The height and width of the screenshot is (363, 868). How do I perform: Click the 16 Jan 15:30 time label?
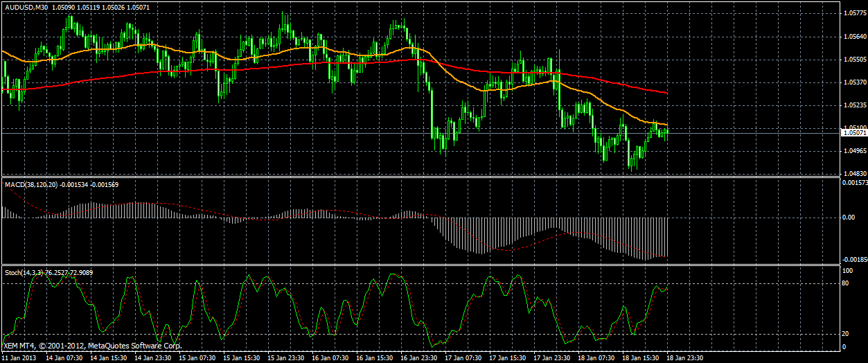pos(376,357)
